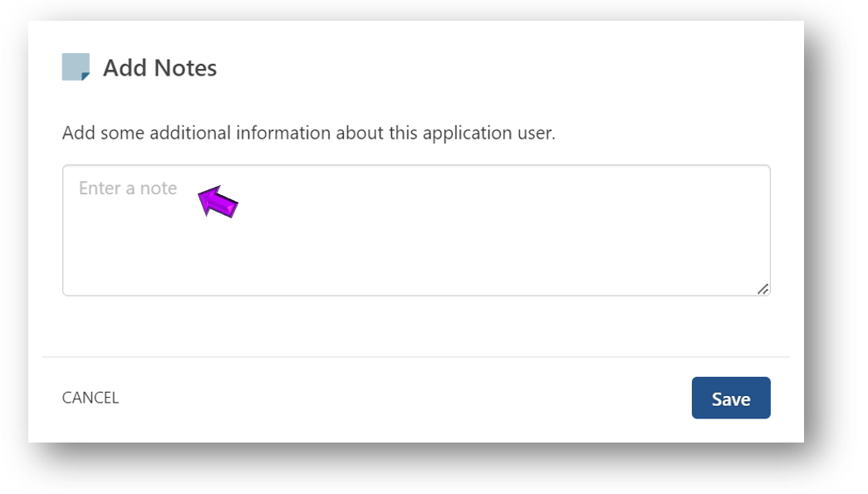868x494 pixels.
Task: Click empty space right of Add Notes heading
Action: click(x=498, y=67)
